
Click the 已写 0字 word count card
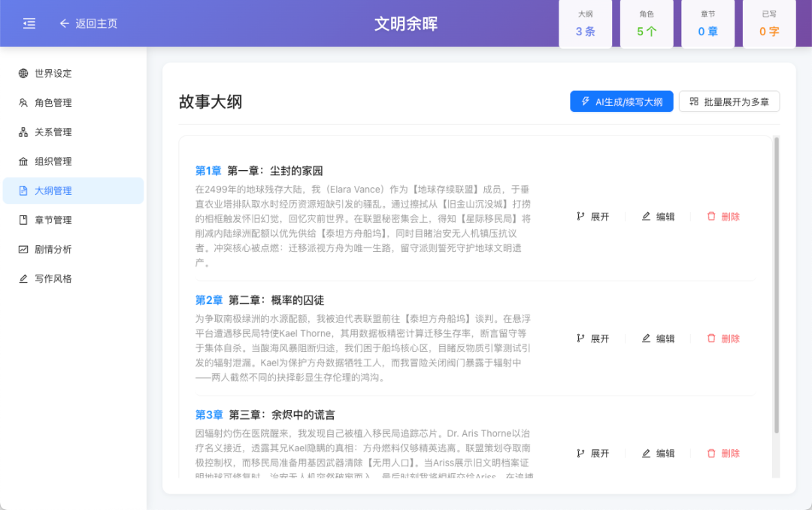(x=768, y=23)
